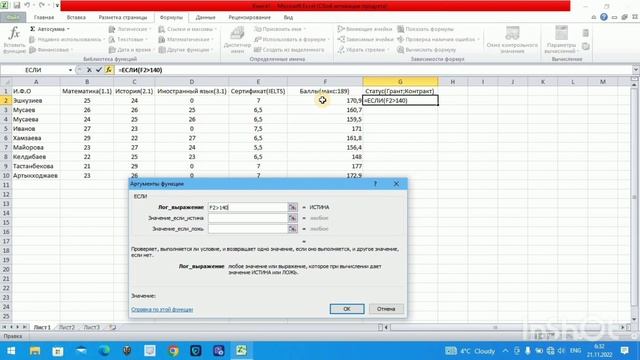Click Влияющие ячейки trace precedents
640x360 pixels.
pos(364,29)
